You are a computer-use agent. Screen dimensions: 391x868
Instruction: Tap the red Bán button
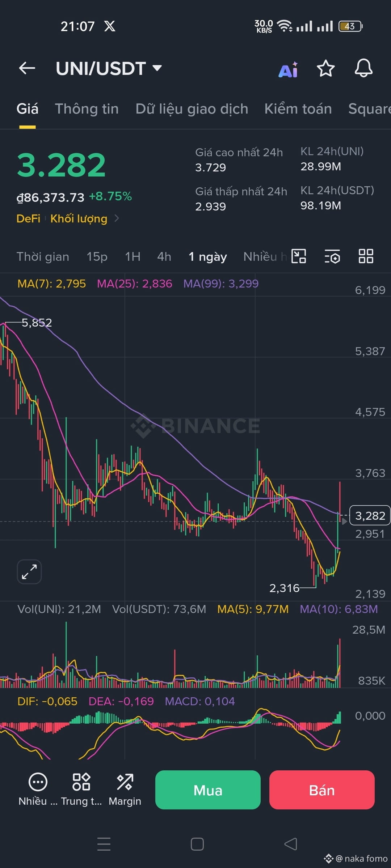(322, 790)
